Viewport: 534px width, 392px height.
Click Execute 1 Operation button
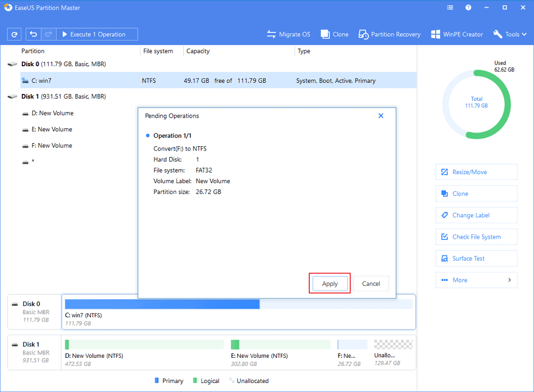[x=97, y=34]
